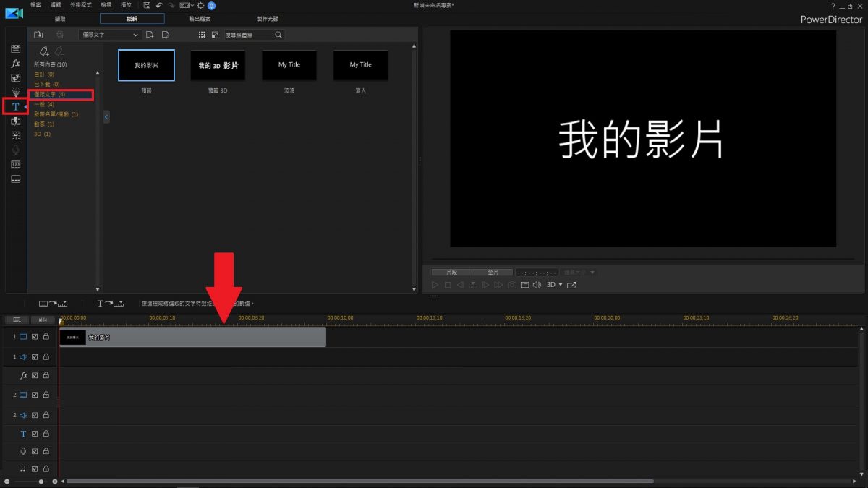Click the save project floppy icon
Viewport: 868px width, 488px height.
tap(147, 5)
